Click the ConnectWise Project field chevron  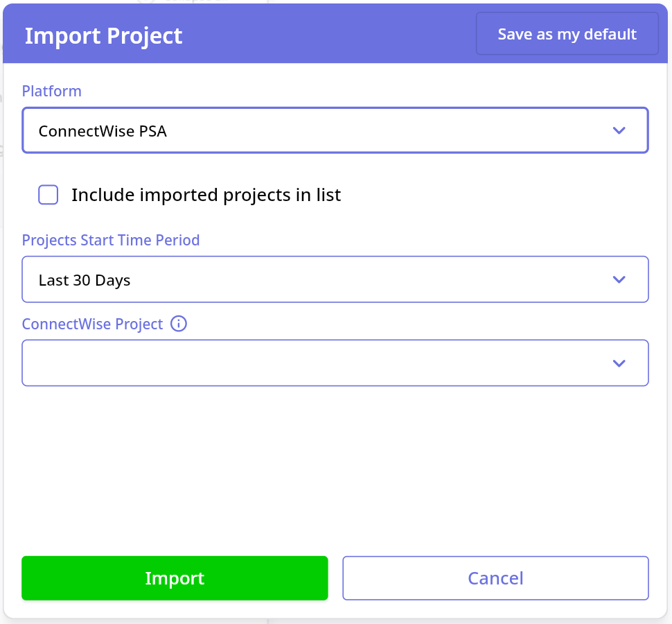(619, 363)
